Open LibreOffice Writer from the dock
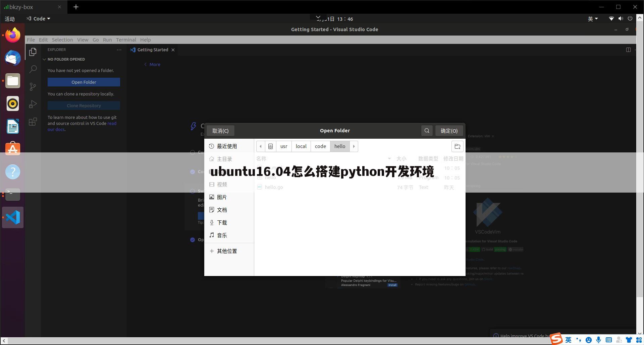 [x=13, y=126]
